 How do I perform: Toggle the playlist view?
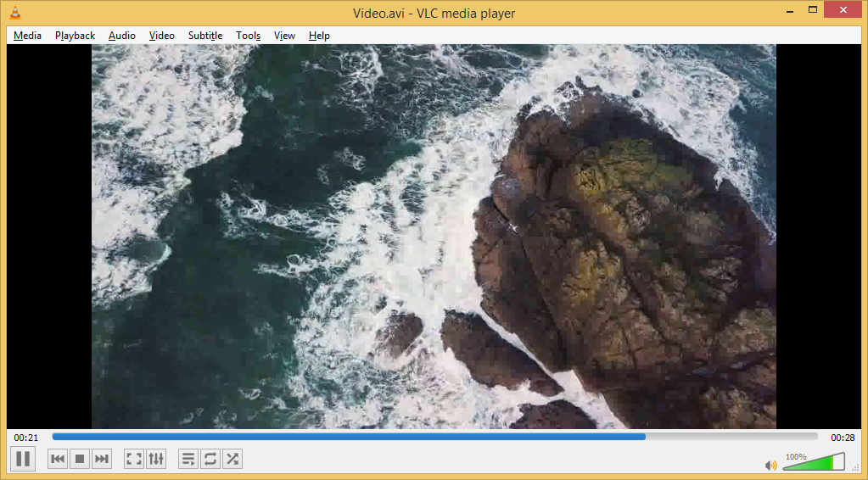tap(188, 459)
